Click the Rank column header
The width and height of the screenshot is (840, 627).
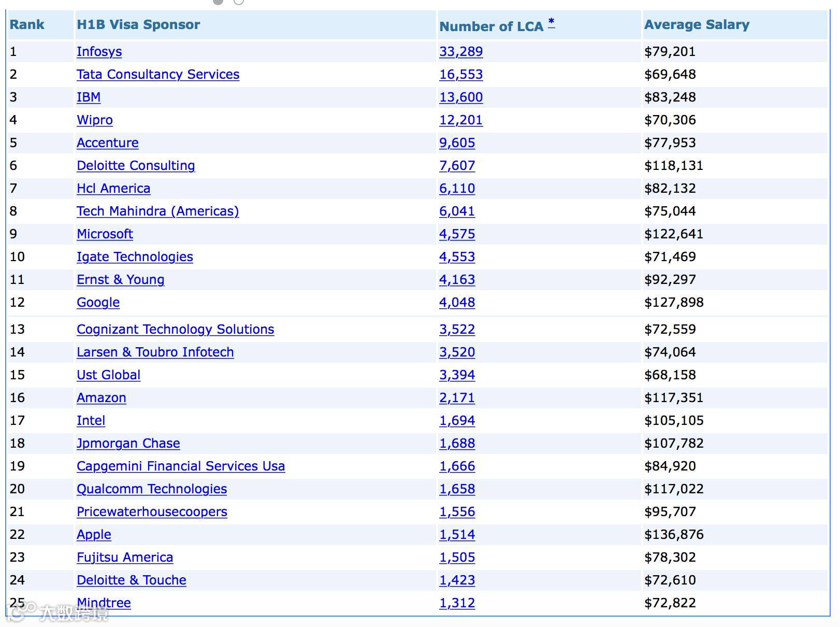pos(27,25)
